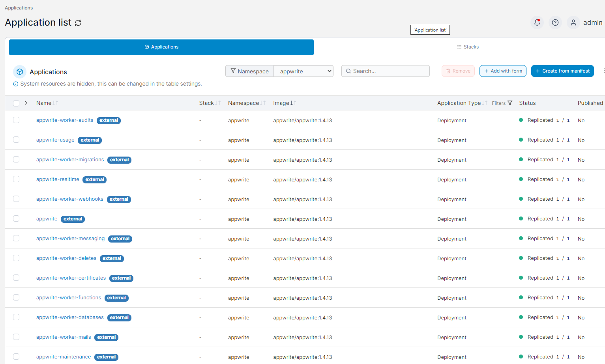Sort table by Namespace column
Viewport: 605px width, 364px height.
pos(247,103)
